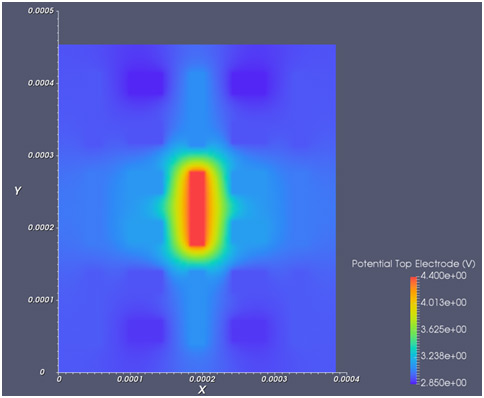
Task: Click the color legend gradient bar
Action: 413,330
